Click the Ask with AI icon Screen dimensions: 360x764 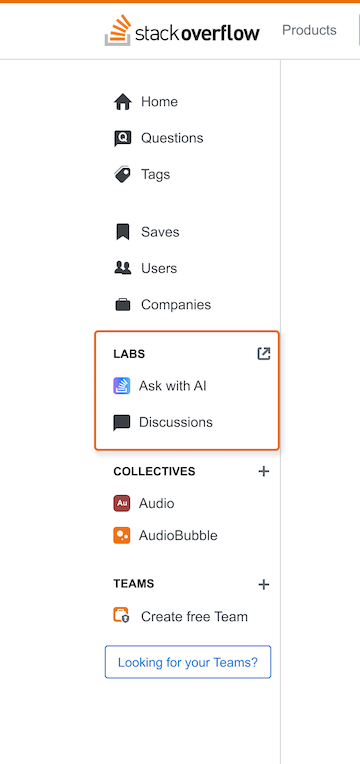point(122,386)
